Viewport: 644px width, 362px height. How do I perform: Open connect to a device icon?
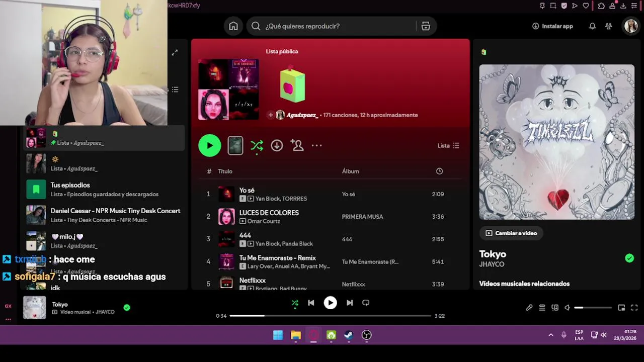pyautogui.click(x=555, y=308)
